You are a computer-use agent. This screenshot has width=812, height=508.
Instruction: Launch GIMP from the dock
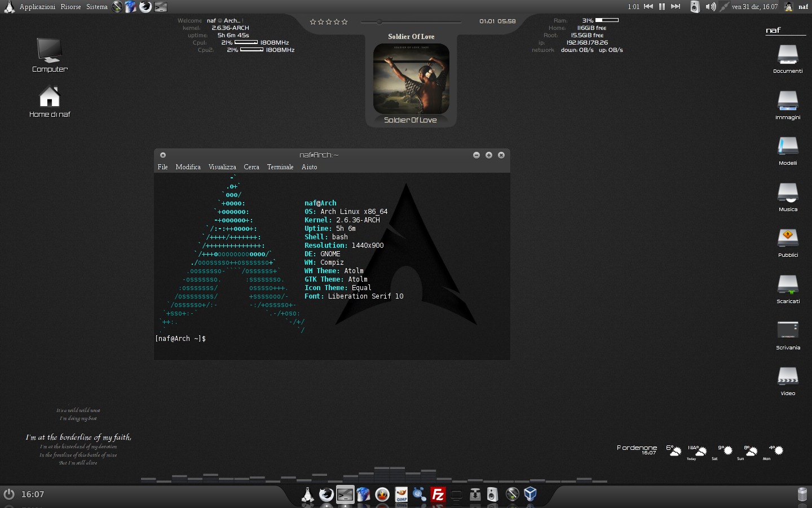[x=401, y=494]
